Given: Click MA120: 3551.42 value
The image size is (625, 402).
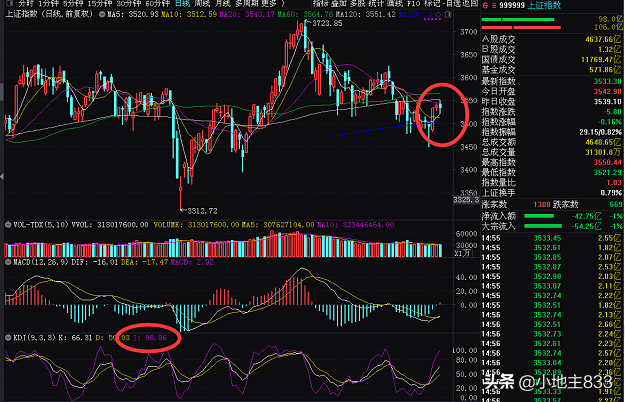Looking at the screenshot, I should tap(366, 14).
